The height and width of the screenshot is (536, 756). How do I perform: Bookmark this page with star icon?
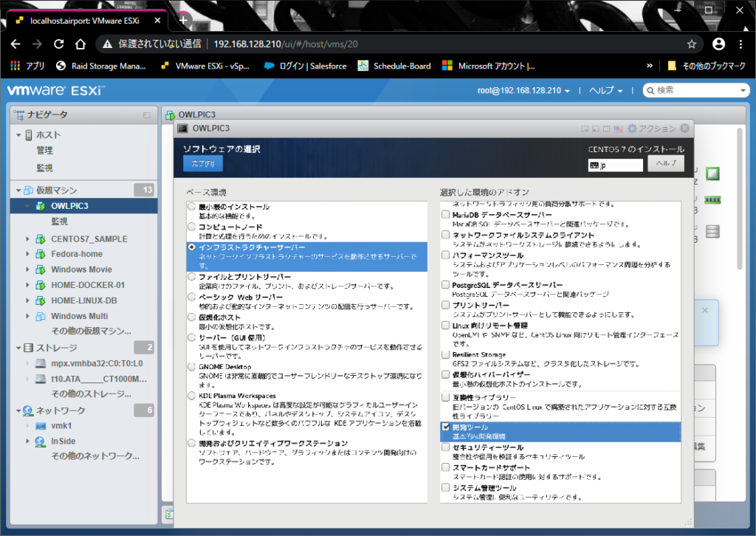point(692,44)
